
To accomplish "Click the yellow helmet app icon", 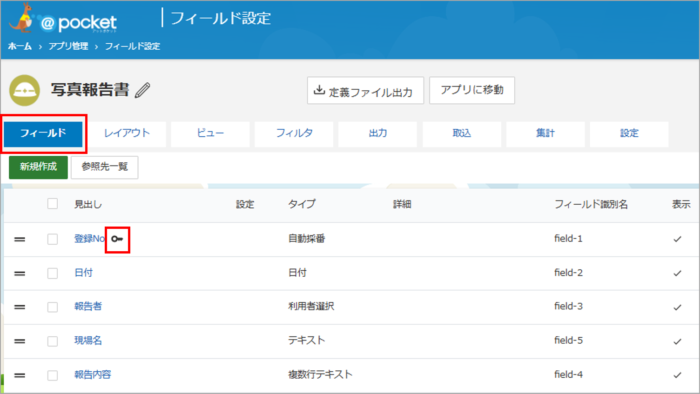I will [25, 90].
